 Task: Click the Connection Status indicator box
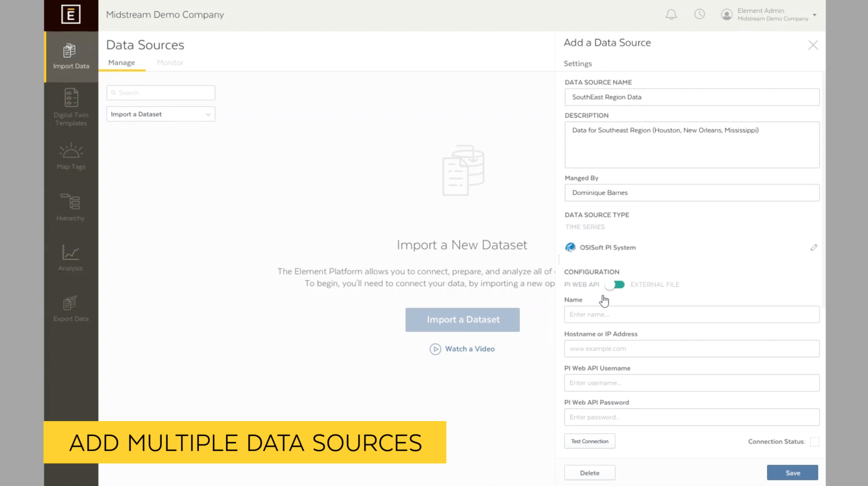[815, 442]
